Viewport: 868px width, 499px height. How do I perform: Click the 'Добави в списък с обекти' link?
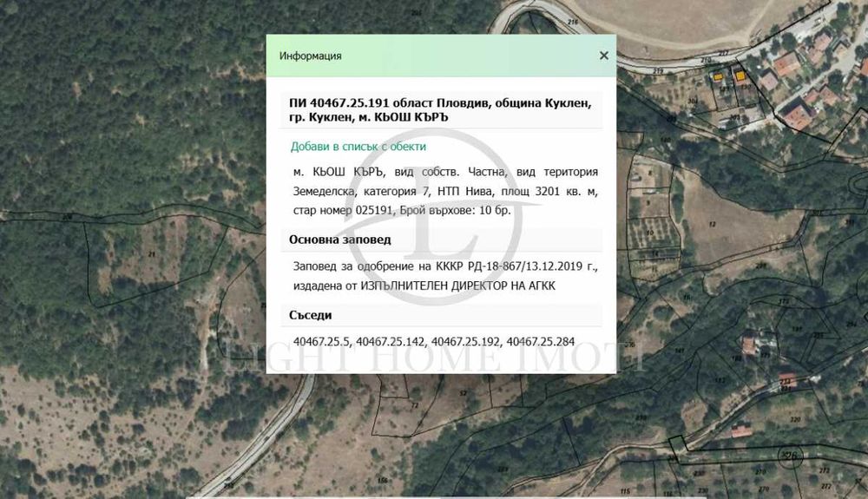click(x=358, y=147)
